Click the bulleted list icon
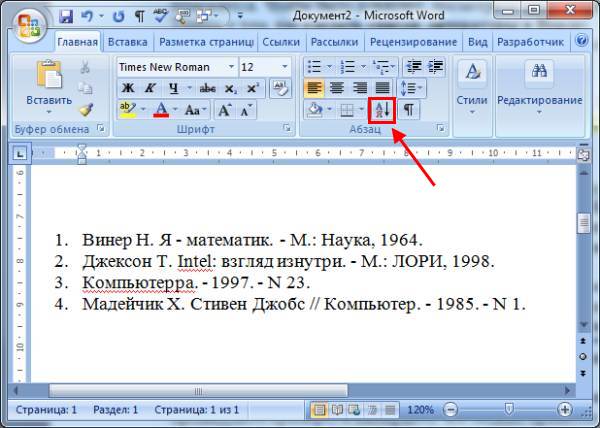The height and width of the screenshot is (428, 600). coord(314,67)
